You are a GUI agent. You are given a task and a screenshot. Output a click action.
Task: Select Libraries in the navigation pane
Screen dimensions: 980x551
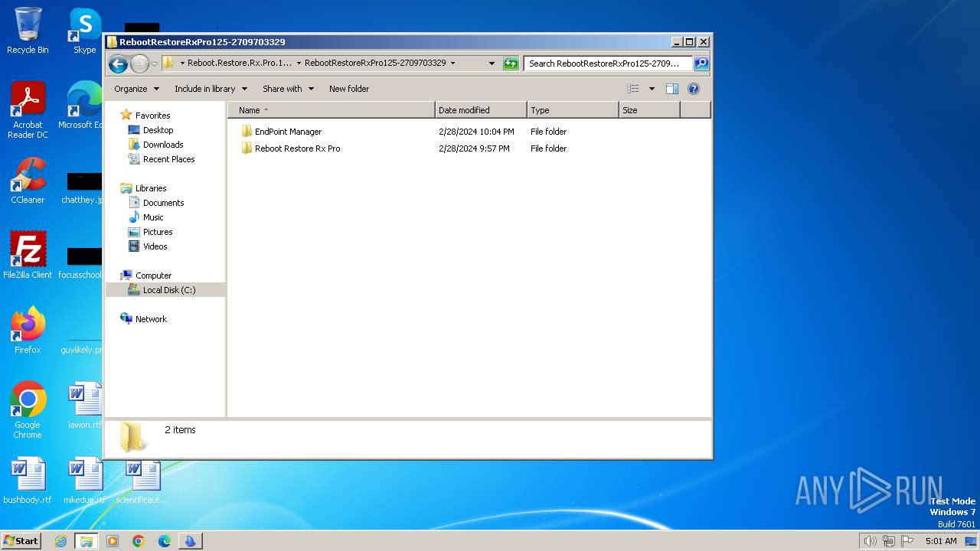point(151,188)
